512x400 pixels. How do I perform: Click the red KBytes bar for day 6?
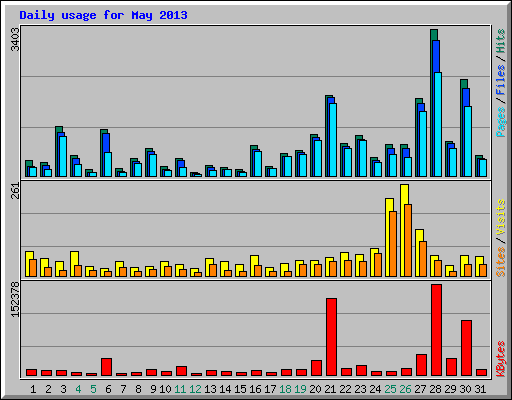click(106, 367)
